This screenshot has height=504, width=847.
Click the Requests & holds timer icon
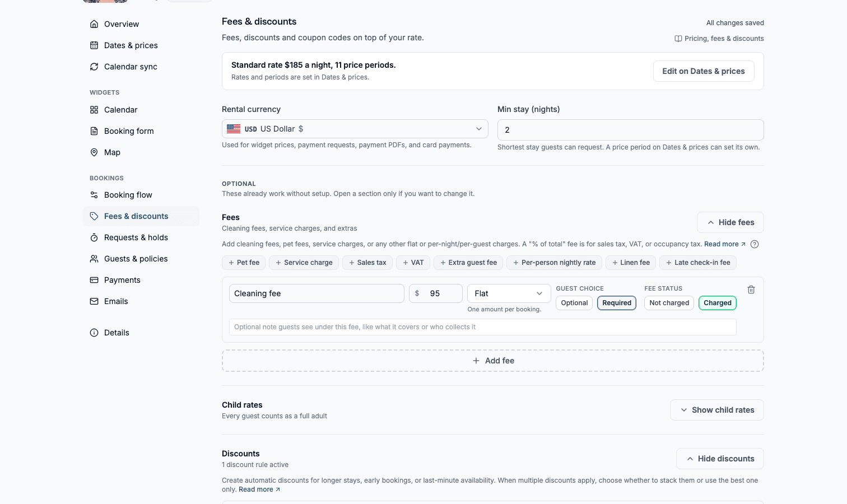pos(94,237)
